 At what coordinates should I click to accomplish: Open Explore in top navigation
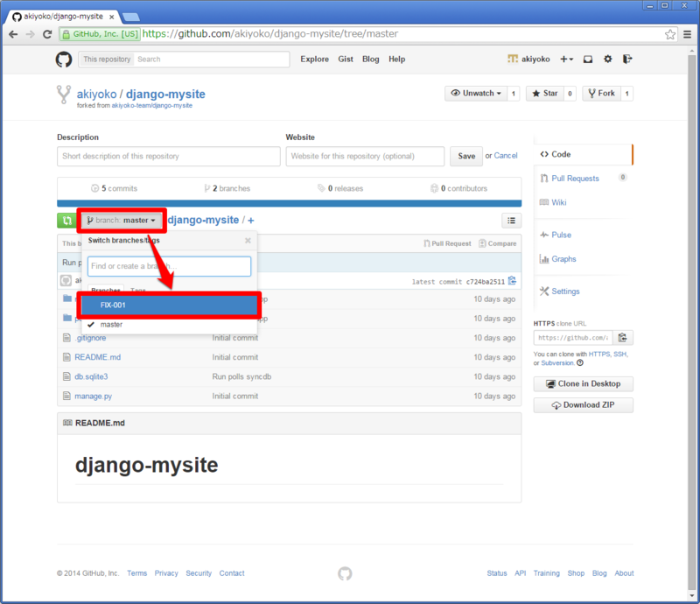[x=314, y=59]
